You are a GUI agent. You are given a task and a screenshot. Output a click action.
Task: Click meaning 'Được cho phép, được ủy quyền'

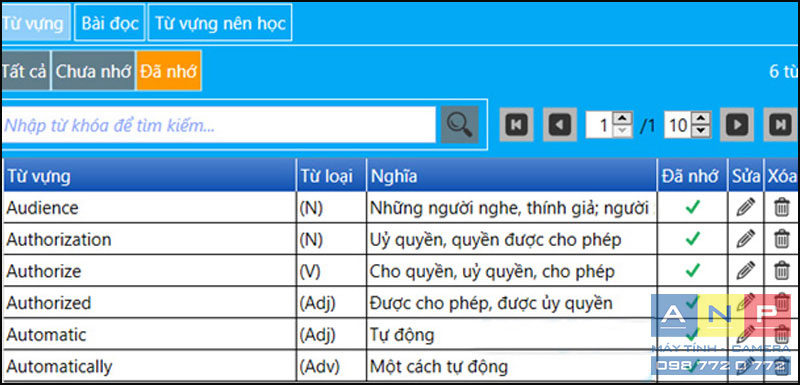coord(491,303)
